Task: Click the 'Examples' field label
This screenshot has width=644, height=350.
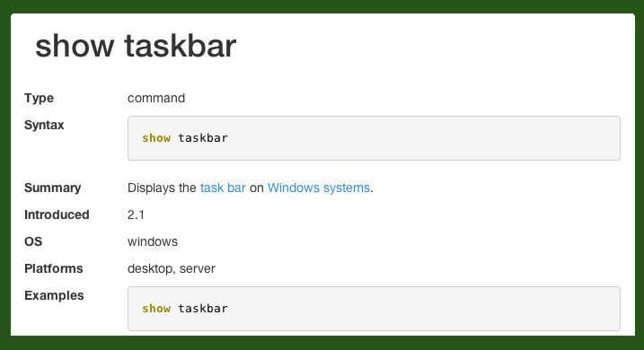Action: click(54, 296)
